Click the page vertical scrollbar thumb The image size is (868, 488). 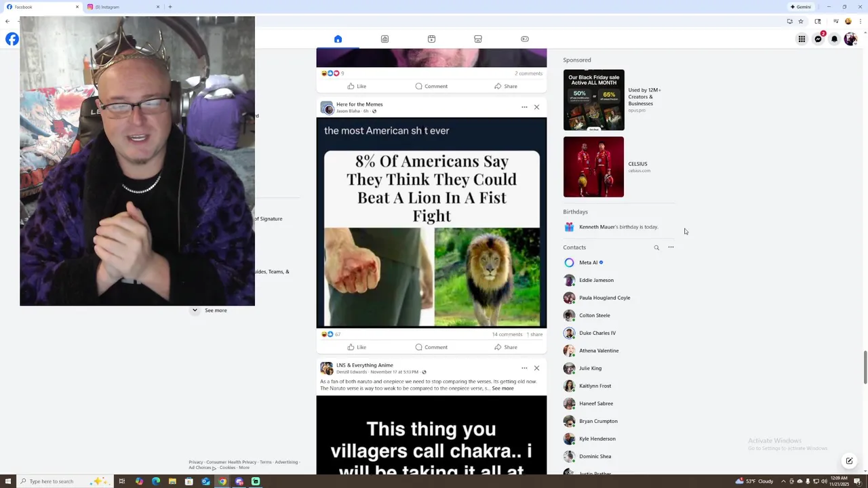865,367
